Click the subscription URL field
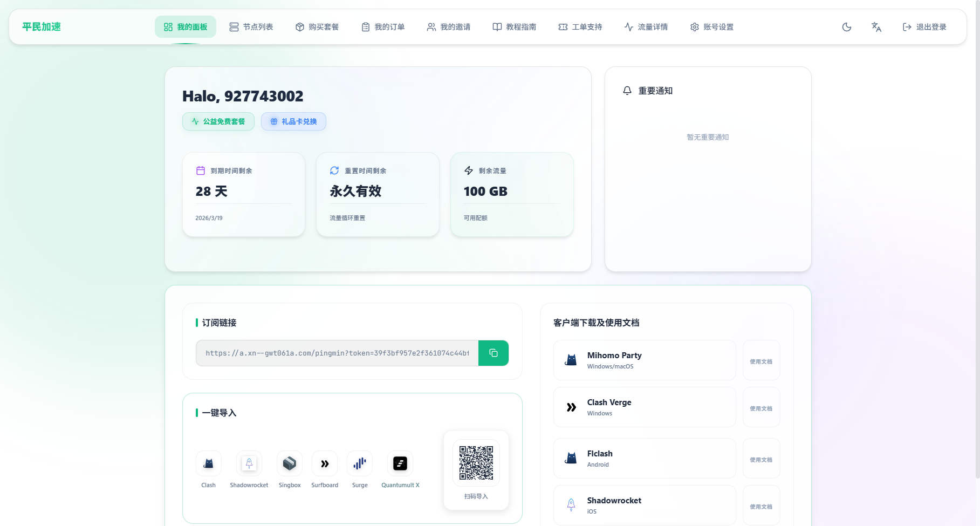The width and height of the screenshot is (980, 526). click(337, 353)
